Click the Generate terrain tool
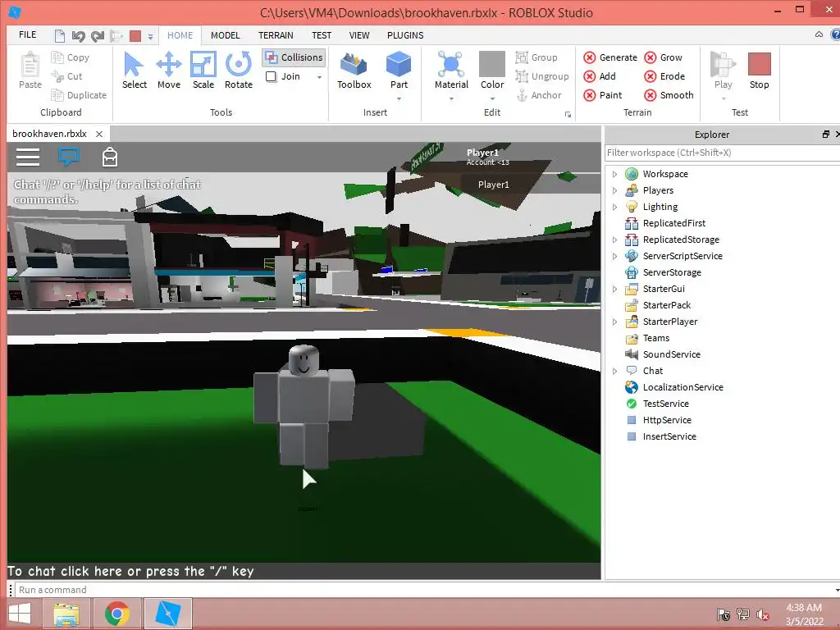The width and height of the screenshot is (840, 630). (x=610, y=57)
